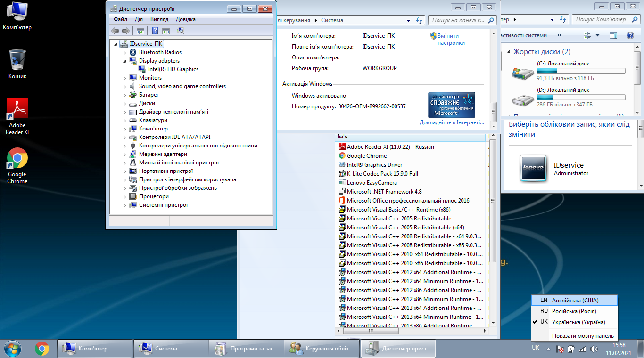This screenshot has width=644, height=358.
Task: Expand the Мережні адаптери node
Action: point(125,154)
